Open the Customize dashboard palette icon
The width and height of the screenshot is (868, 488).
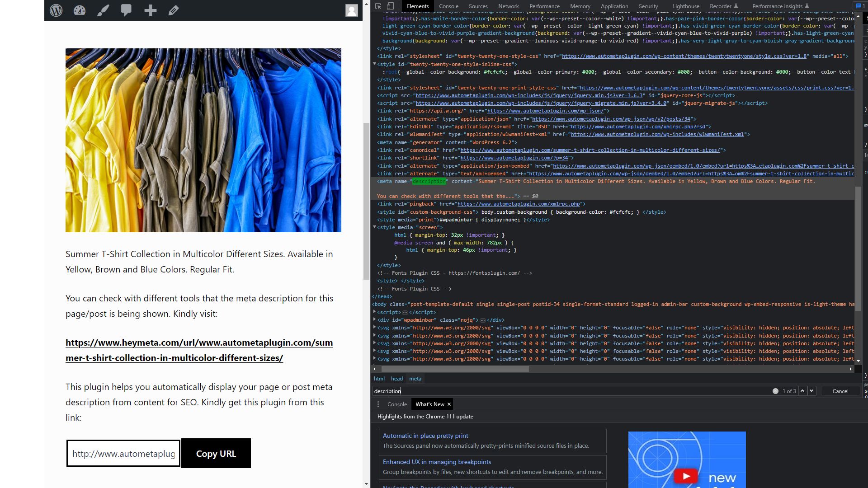(x=80, y=10)
